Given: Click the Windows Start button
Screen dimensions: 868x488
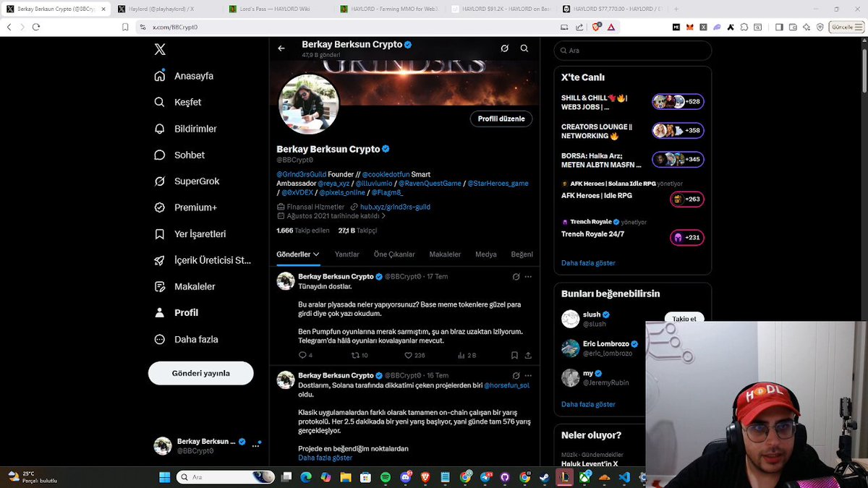Looking at the screenshot, I should [x=163, y=477].
